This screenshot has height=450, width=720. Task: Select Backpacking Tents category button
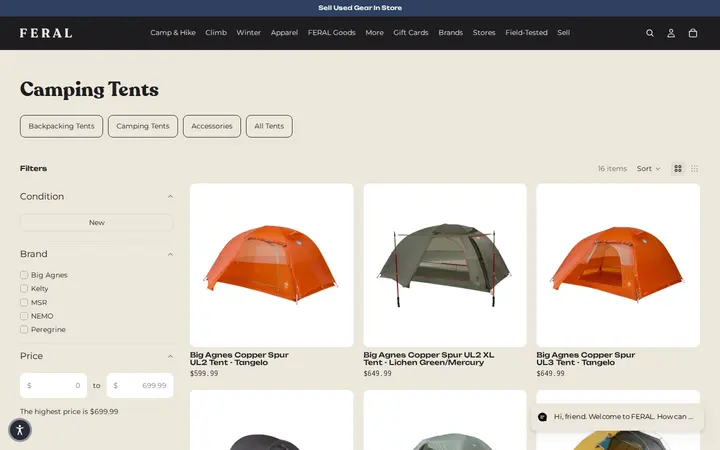tap(62, 126)
